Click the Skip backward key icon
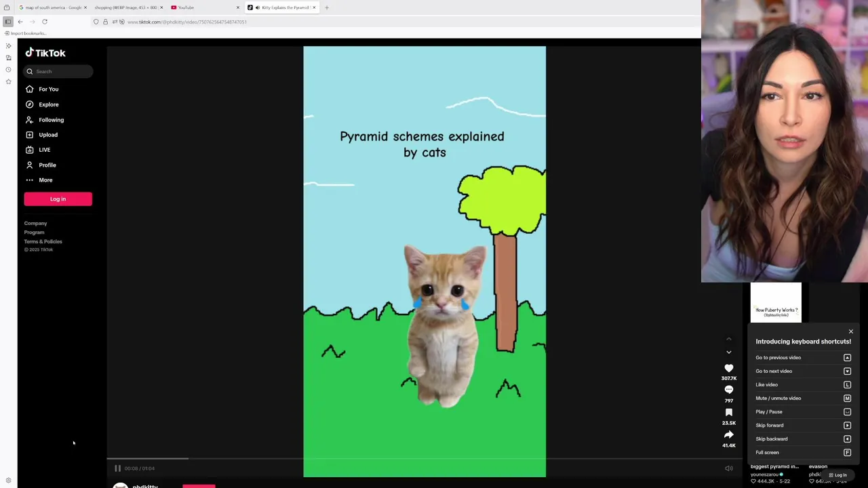 tap(847, 439)
